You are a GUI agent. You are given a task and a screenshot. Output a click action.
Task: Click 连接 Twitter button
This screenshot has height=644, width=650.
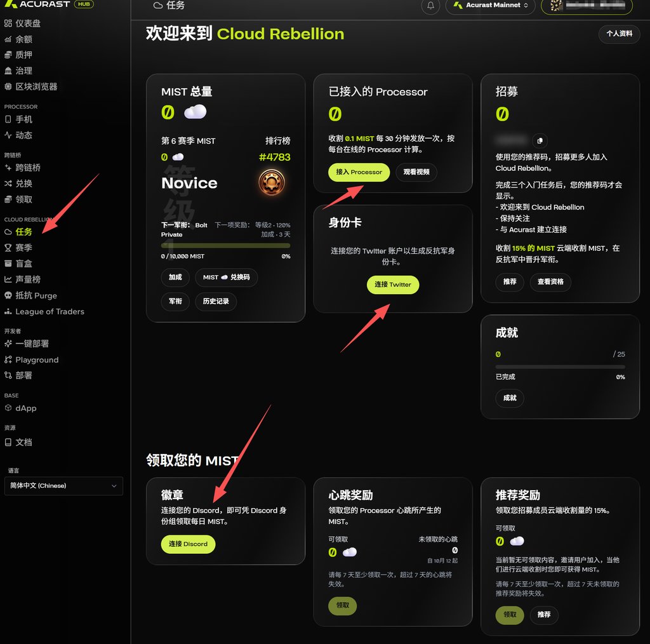(392, 285)
